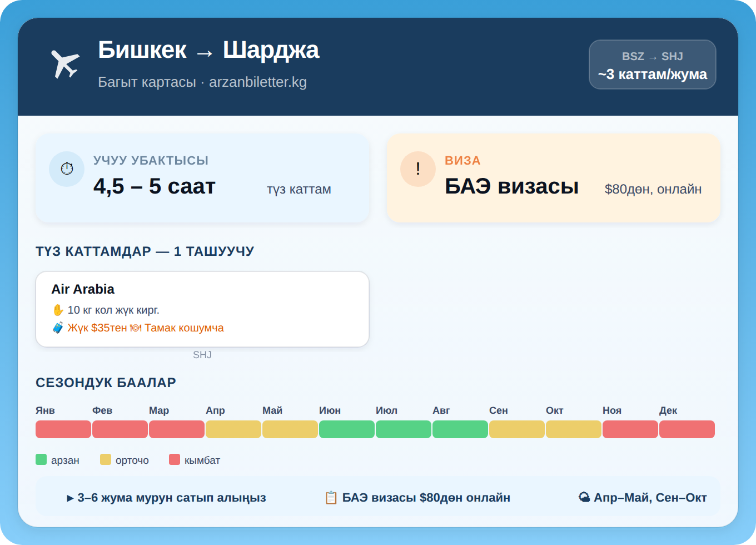This screenshot has height=545, width=756.
Task: Click the БАЭ визасы $80дөн онлайн text
Action: click(426, 498)
